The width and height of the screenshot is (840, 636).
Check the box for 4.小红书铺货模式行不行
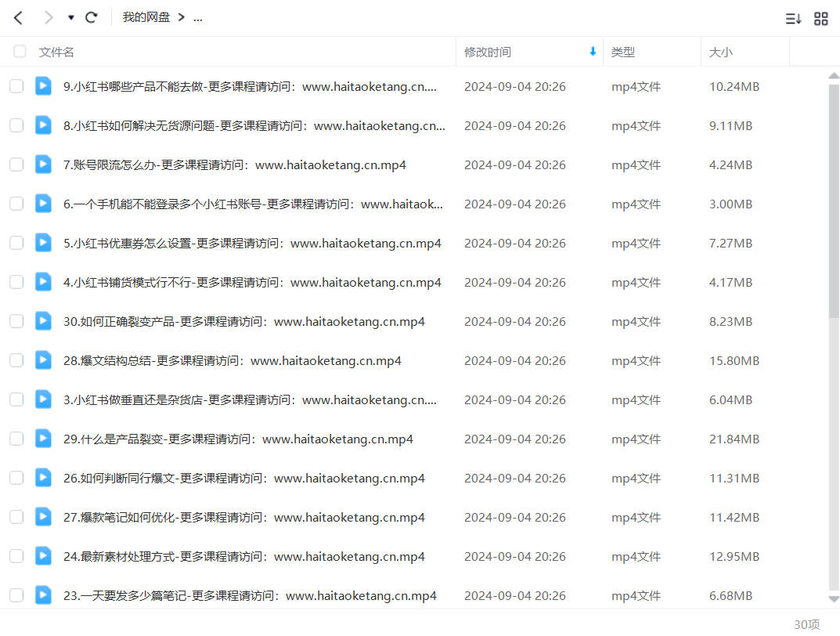[x=16, y=282]
